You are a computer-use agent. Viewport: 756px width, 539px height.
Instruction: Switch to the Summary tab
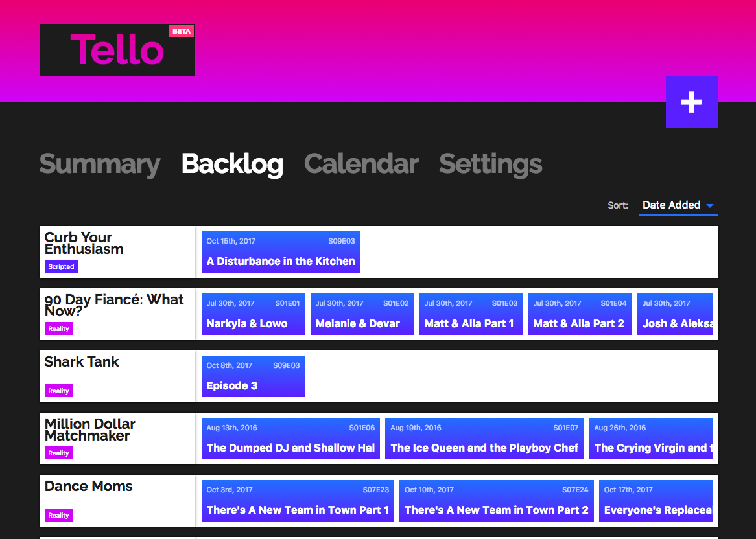[99, 165]
